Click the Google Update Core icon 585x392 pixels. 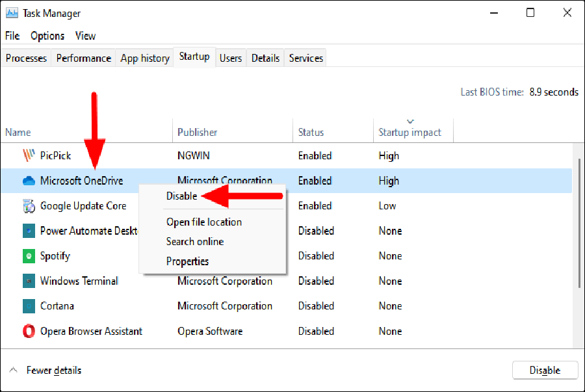click(29, 206)
